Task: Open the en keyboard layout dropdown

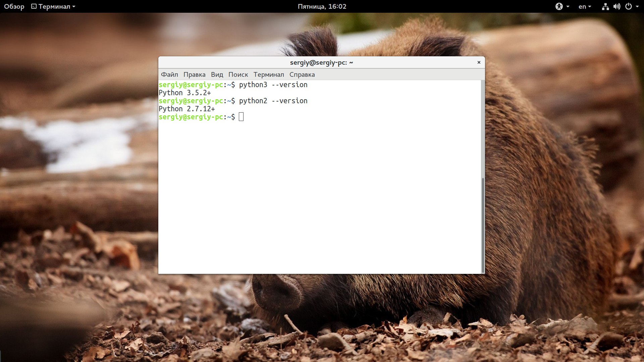Action: (585, 6)
